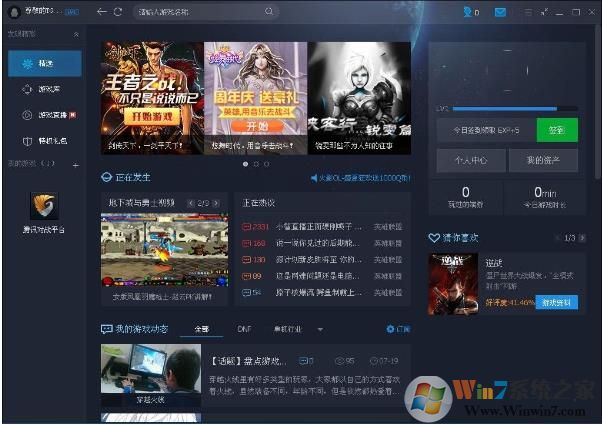Open the 穿越火线 topic thumbnail
This screenshot has height=425, width=602.
(151, 374)
